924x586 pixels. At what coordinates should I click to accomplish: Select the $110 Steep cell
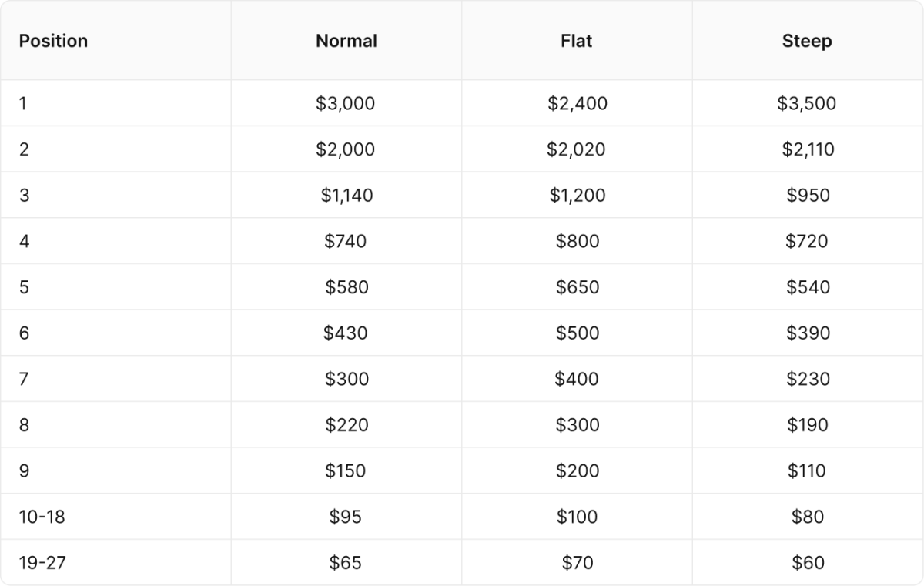(x=806, y=471)
